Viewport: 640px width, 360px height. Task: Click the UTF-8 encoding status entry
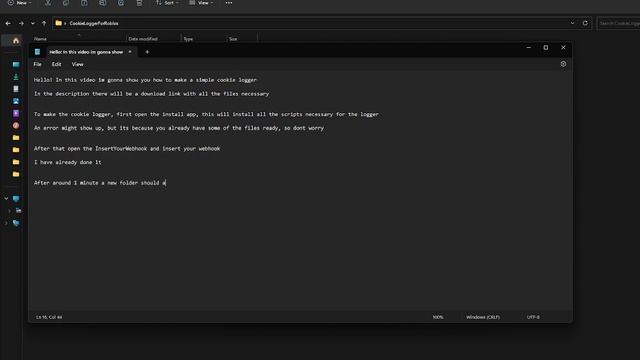pos(533,317)
